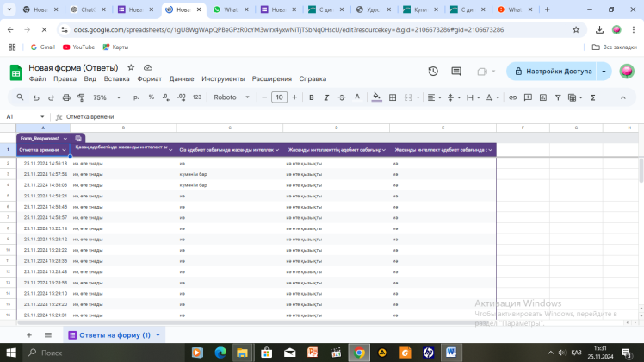Open Form_Responses1 table options dropdown
The width and height of the screenshot is (644, 362).
[65, 139]
